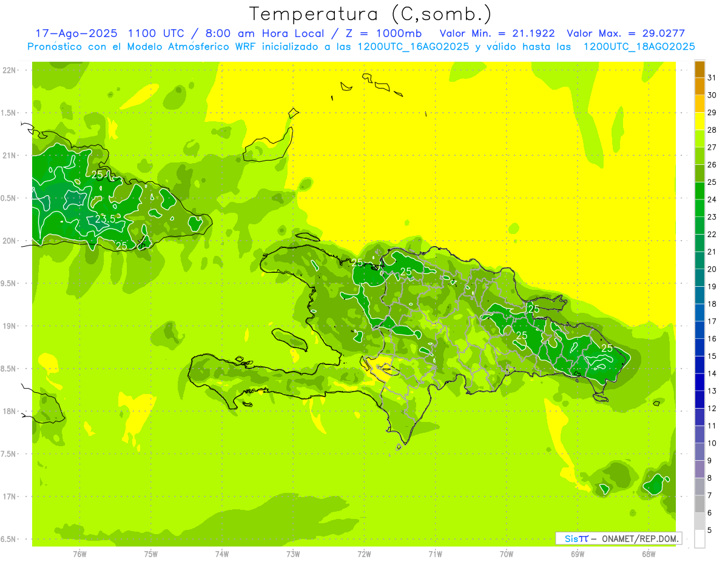Click the "68W" longitude axis label
This screenshot has width=728, height=562.
[x=649, y=554]
